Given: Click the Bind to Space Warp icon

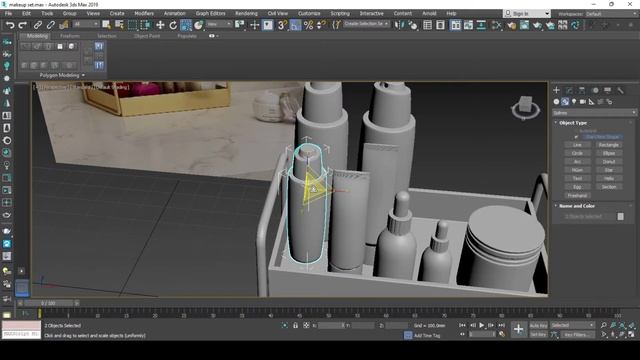Looking at the screenshot, I should pos(64,25).
